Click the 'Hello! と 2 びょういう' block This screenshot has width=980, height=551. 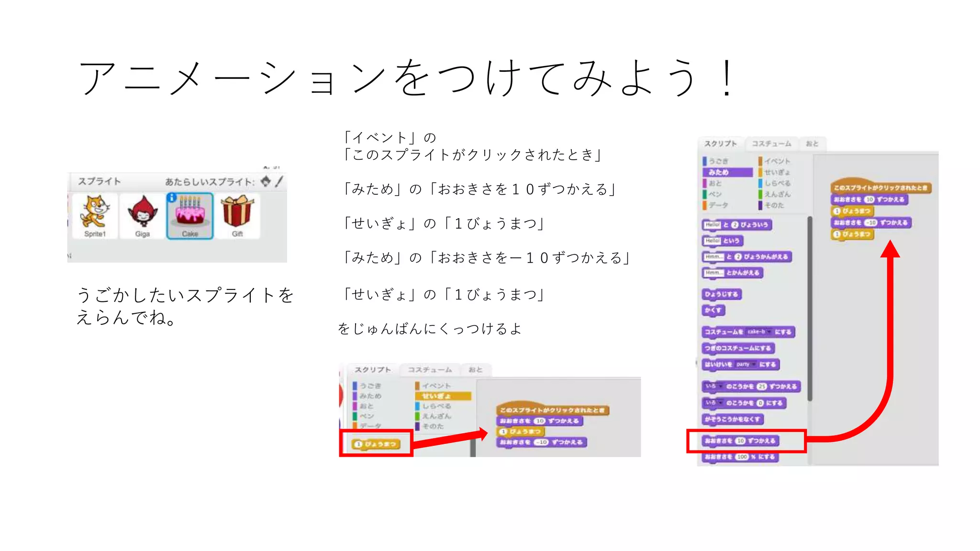[x=736, y=225]
